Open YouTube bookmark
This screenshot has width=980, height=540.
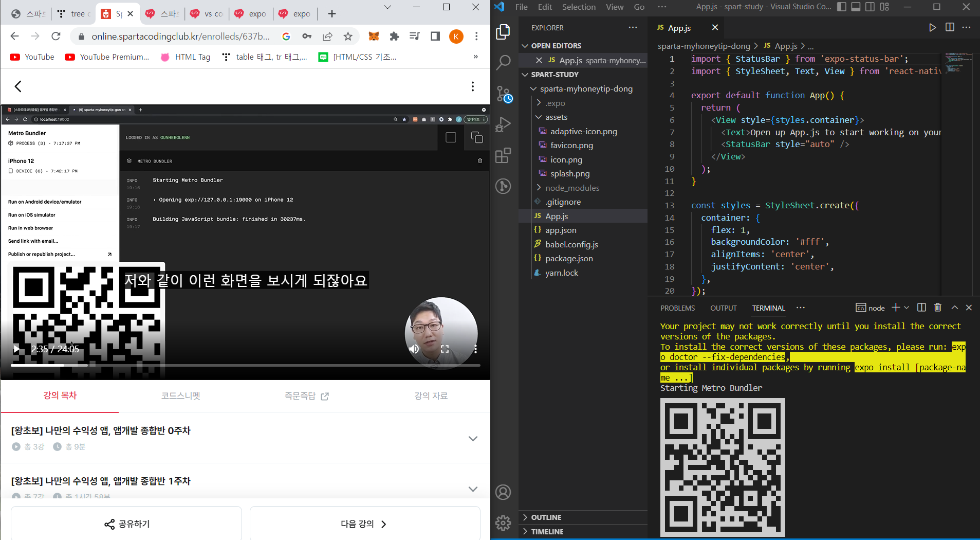32,57
